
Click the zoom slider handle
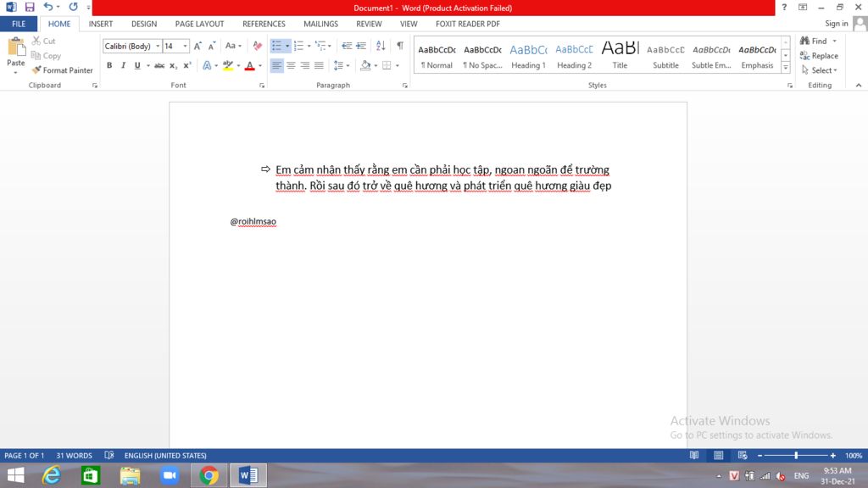coord(796,455)
